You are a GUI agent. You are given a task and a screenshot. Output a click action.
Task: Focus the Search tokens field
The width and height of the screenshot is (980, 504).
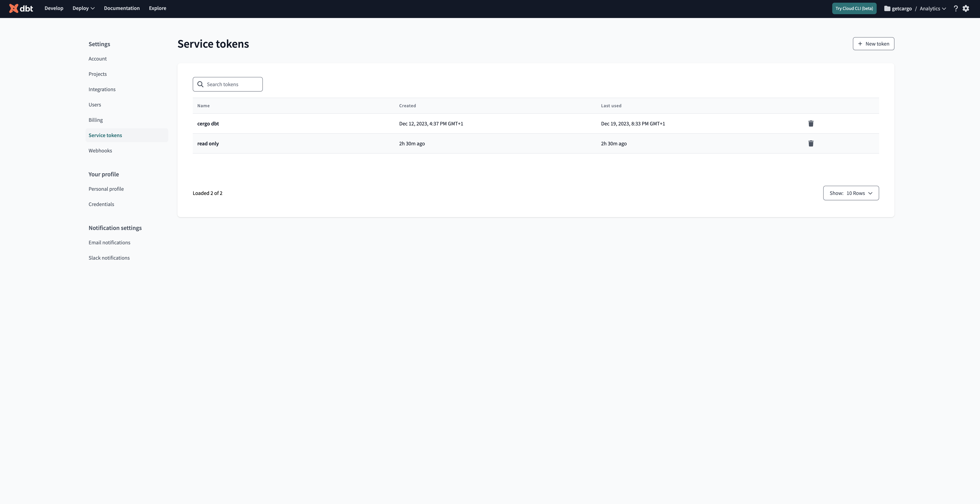[228, 84]
